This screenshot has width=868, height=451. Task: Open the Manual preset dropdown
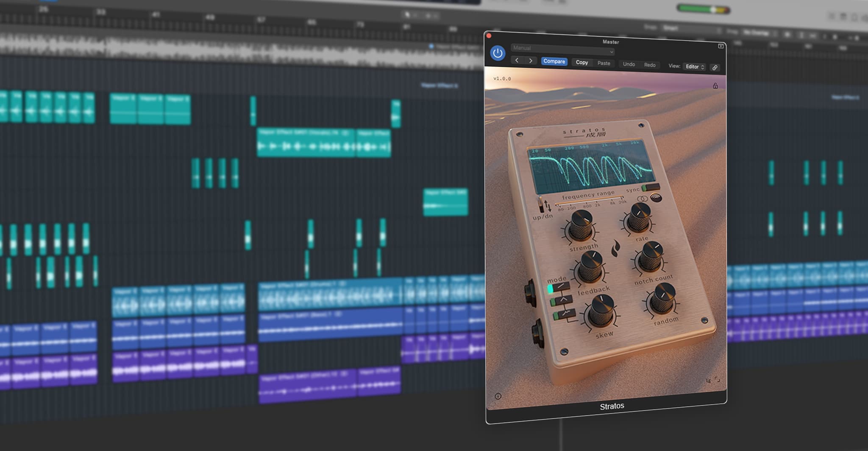point(563,49)
